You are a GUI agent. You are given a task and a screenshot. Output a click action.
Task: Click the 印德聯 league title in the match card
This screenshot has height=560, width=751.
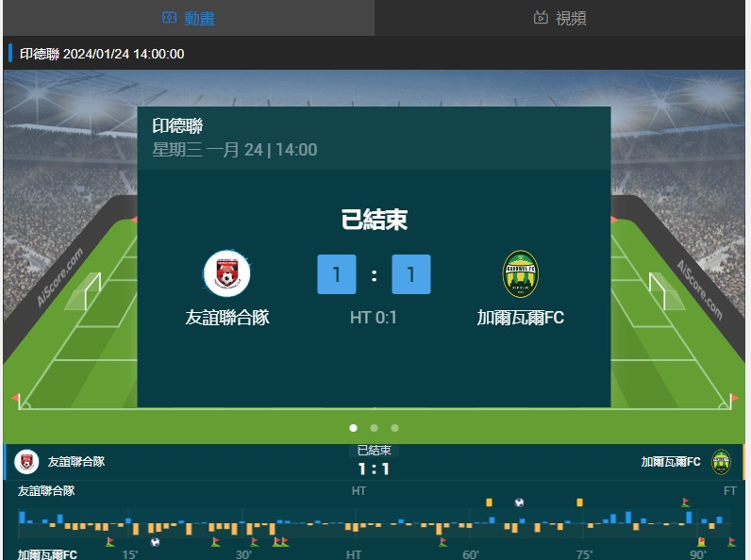tap(177, 126)
